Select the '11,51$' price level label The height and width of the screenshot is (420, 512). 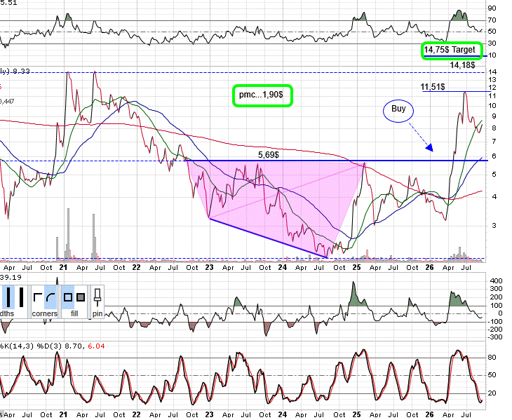pos(433,87)
